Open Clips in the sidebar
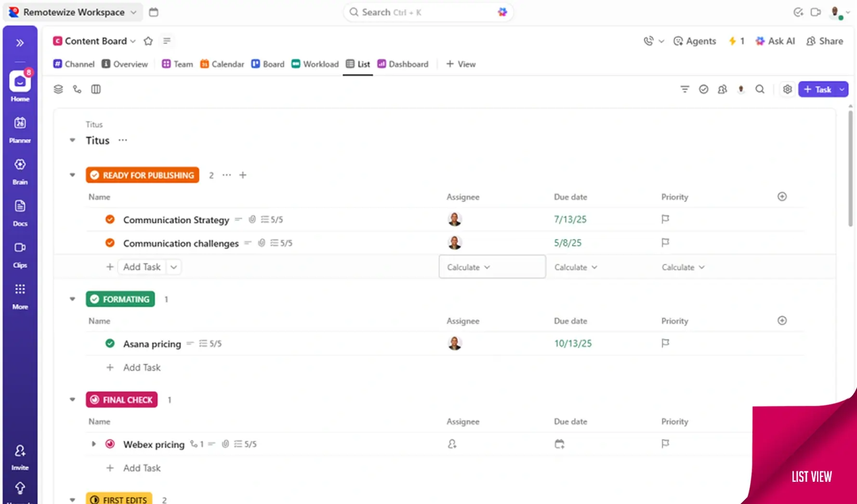The height and width of the screenshot is (504, 857). [20, 254]
